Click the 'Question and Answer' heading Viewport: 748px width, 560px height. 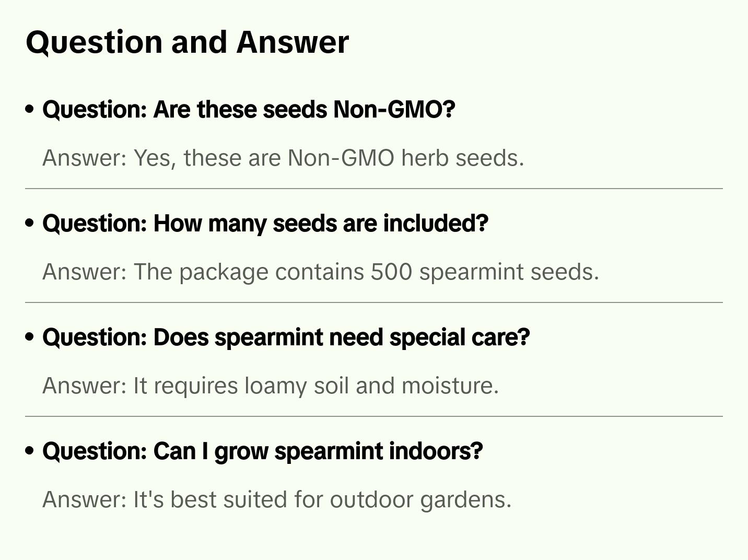tap(187, 42)
